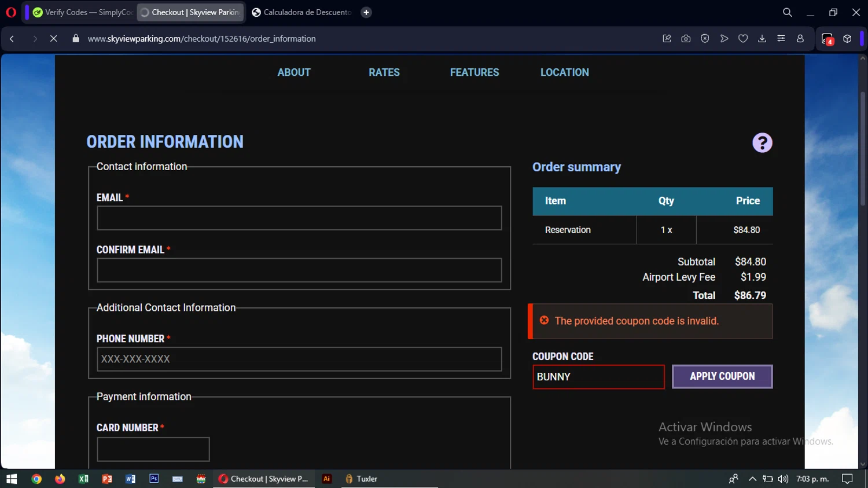868x488 pixels.
Task: Click the page vertical scrollbar
Action: pyautogui.click(x=863, y=149)
